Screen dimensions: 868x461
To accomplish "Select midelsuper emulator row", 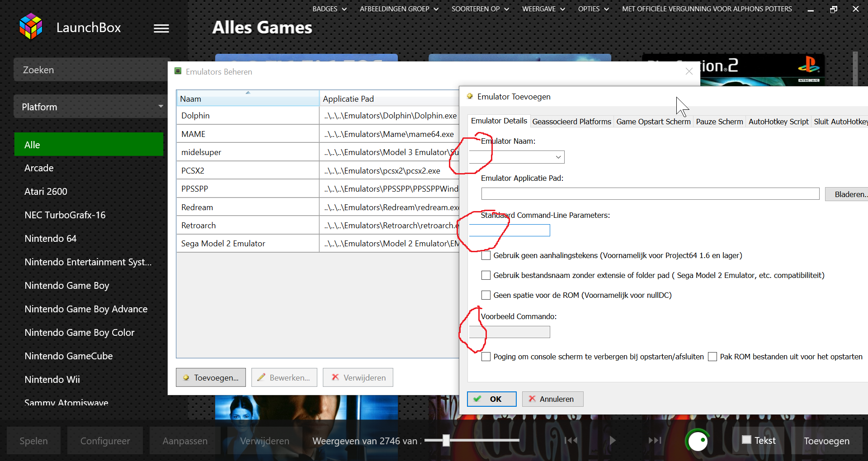I will pyautogui.click(x=318, y=152).
